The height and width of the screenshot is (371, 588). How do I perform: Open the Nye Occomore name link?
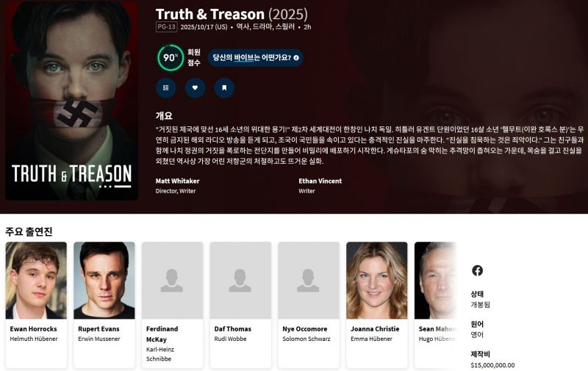tap(305, 329)
